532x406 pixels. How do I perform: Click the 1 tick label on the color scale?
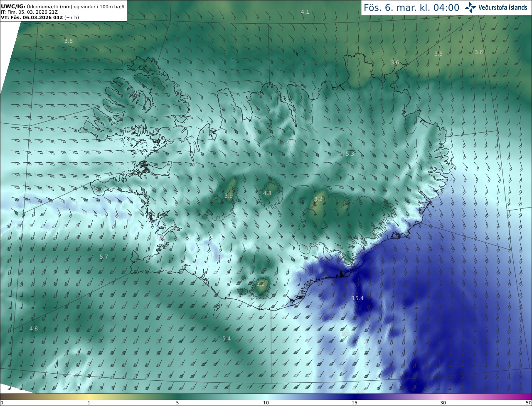point(89,403)
